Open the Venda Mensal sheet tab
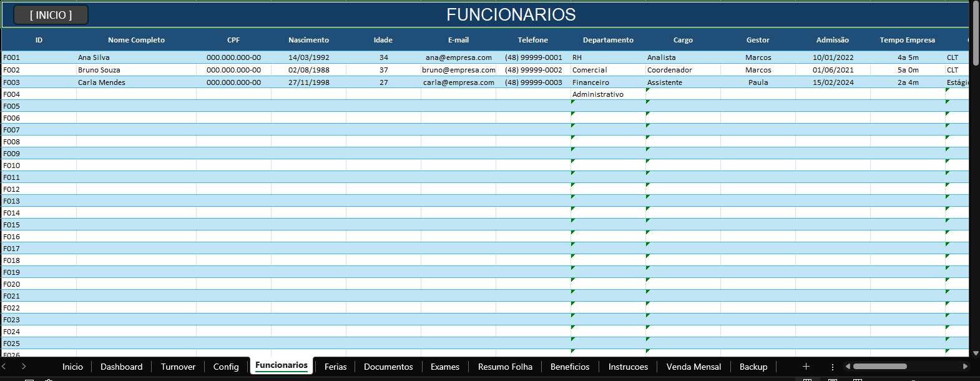980x381 pixels. 693,367
